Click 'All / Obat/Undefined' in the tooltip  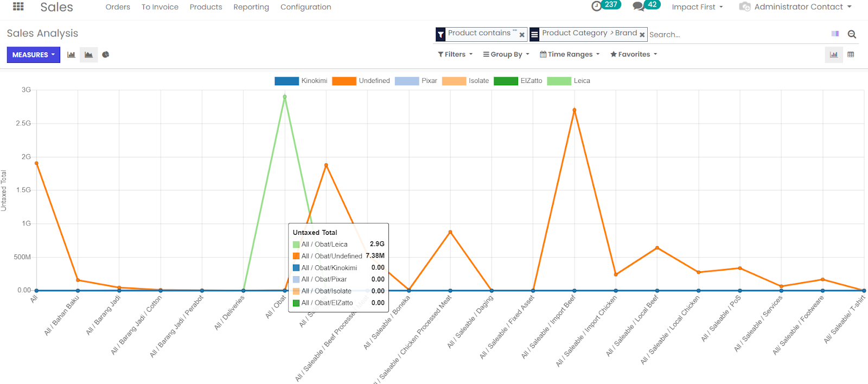click(332, 256)
